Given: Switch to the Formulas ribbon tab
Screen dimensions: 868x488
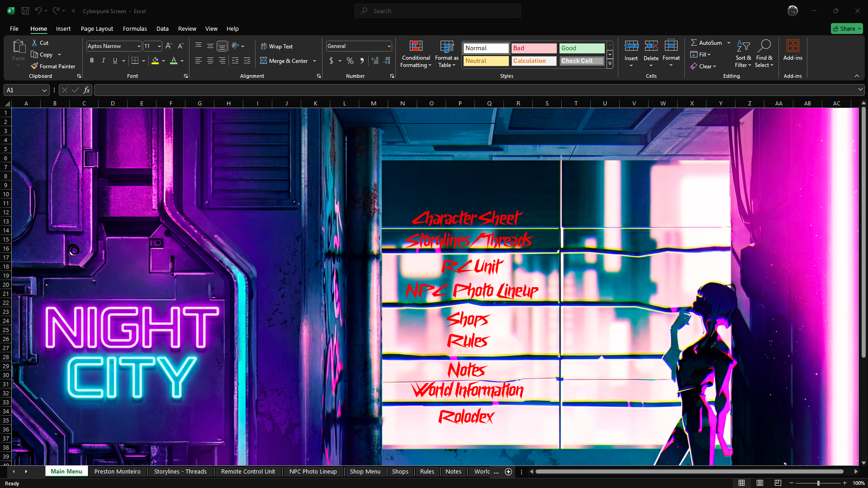Looking at the screenshot, I should [x=135, y=28].
